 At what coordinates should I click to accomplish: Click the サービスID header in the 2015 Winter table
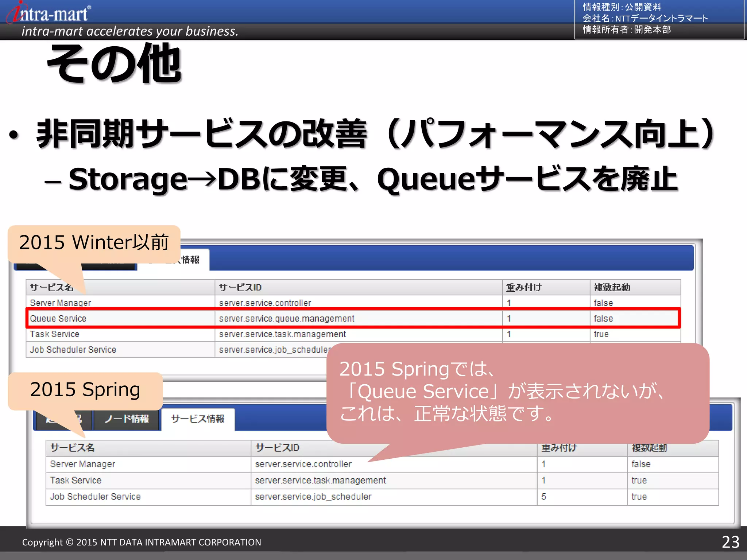[x=240, y=288]
